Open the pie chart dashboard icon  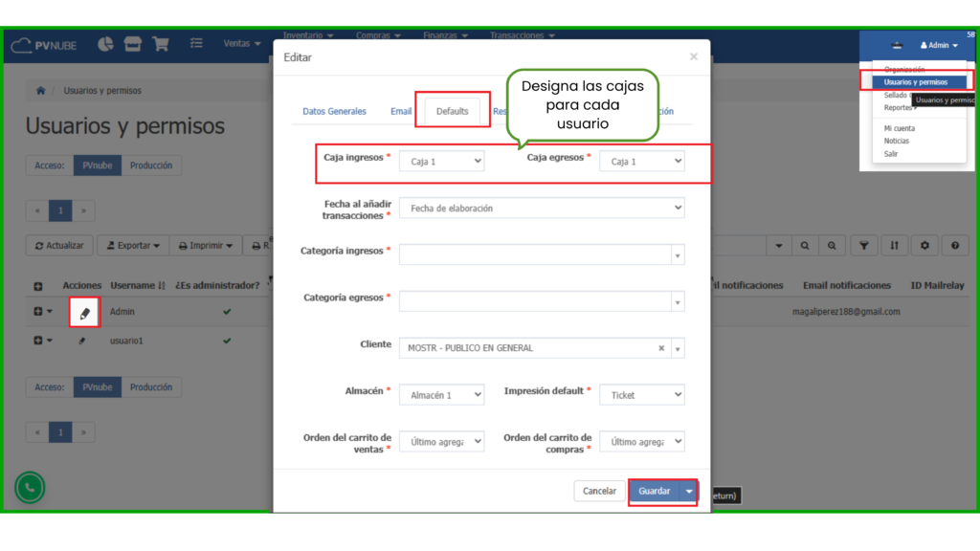point(105,44)
